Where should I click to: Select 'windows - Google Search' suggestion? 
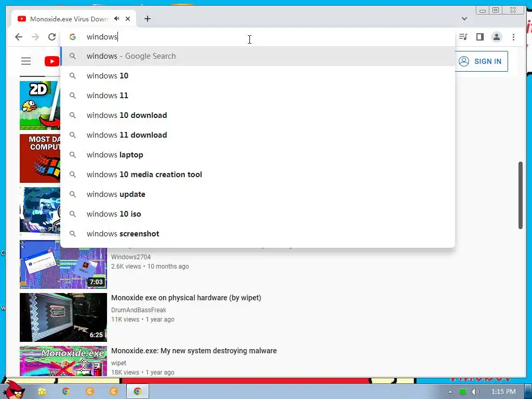coord(258,56)
